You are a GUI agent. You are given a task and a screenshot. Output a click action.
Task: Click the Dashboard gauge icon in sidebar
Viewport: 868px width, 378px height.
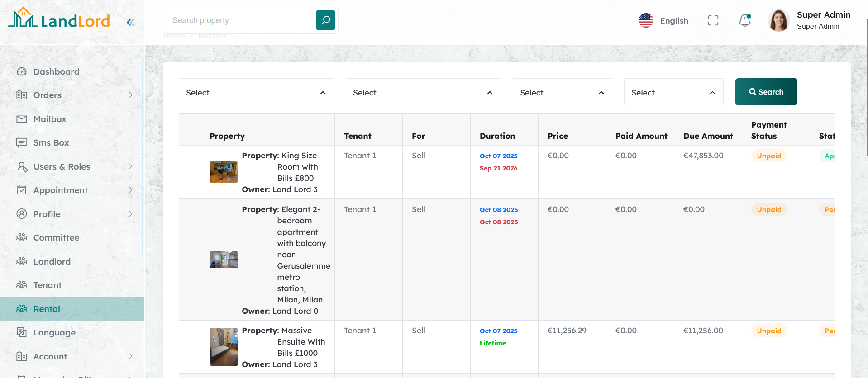tap(22, 71)
